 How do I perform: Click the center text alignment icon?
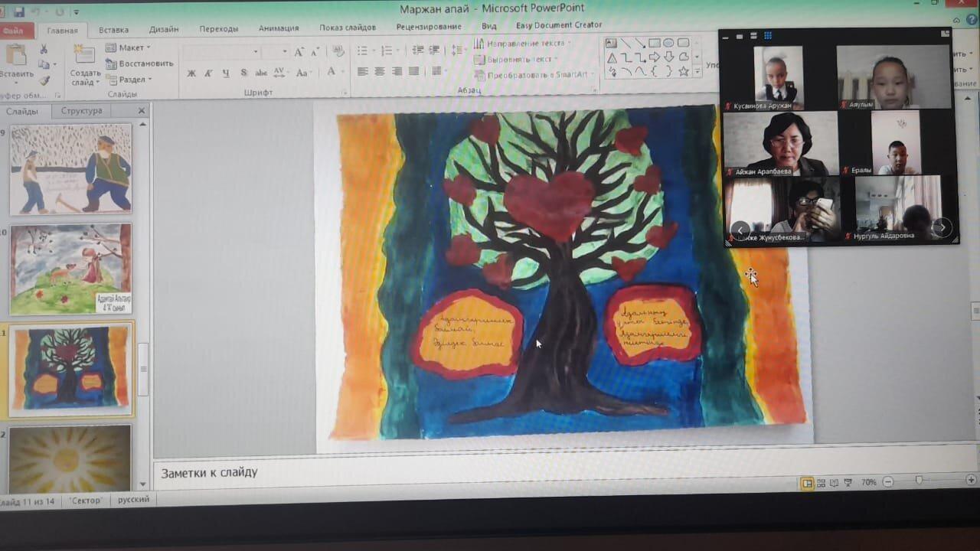tap(380, 71)
